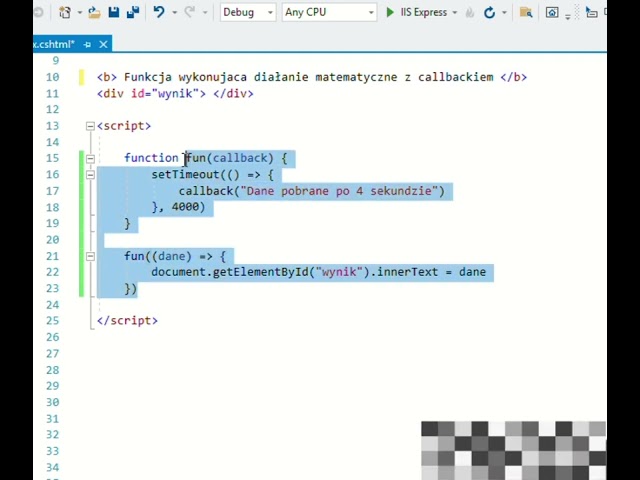
Task: Pin the .cshtml document tab
Action: pyautogui.click(x=87, y=44)
